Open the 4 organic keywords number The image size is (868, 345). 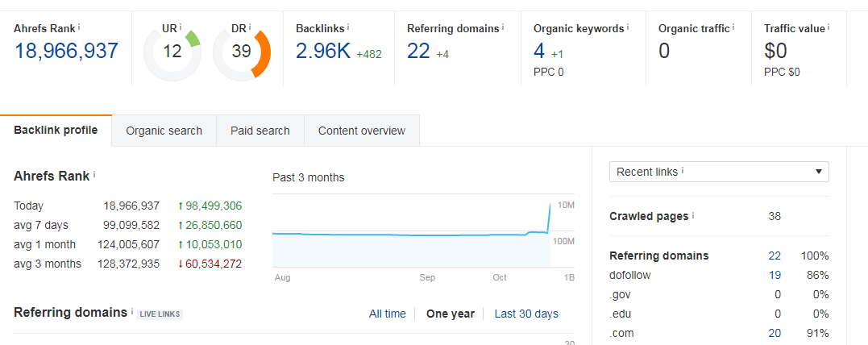pyautogui.click(x=539, y=51)
